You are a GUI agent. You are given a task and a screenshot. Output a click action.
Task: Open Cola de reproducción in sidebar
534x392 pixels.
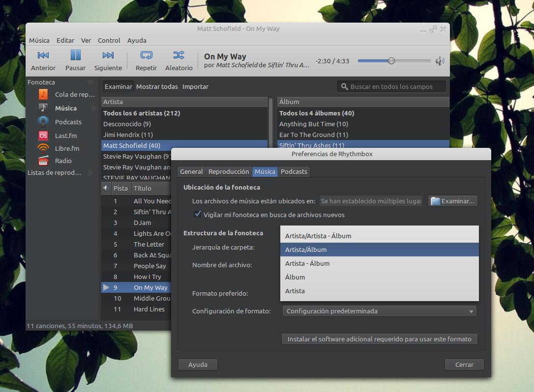tap(66, 95)
